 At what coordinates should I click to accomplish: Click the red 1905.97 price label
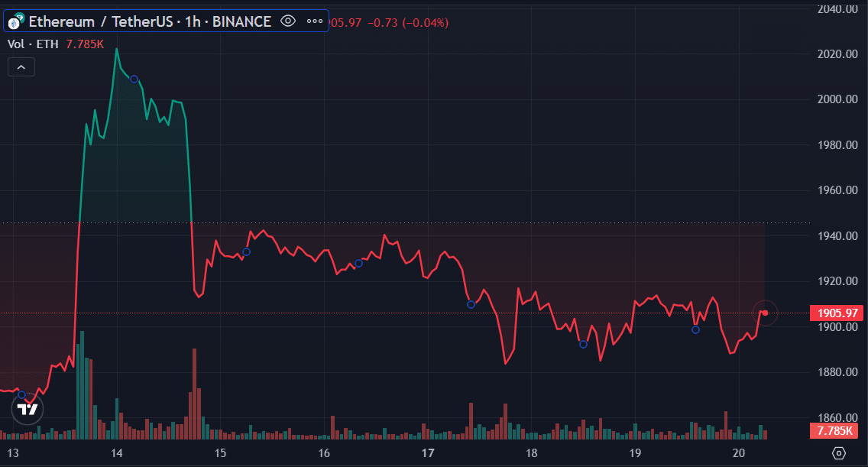pyautogui.click(x=837, y=313)
